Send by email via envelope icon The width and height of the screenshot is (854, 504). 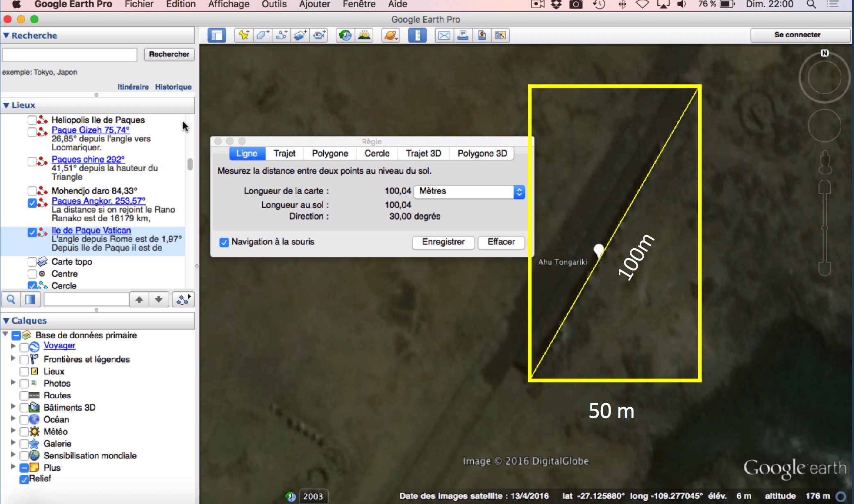(444, 35)
